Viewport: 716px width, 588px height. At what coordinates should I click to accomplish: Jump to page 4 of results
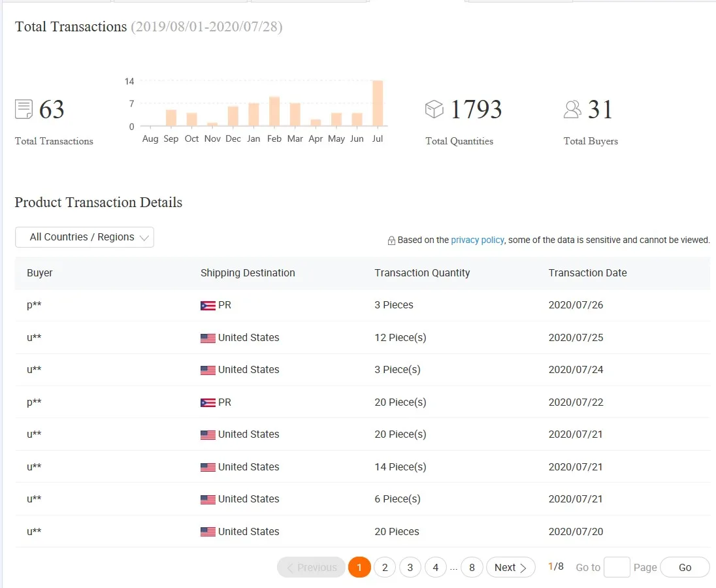point(436,567)
